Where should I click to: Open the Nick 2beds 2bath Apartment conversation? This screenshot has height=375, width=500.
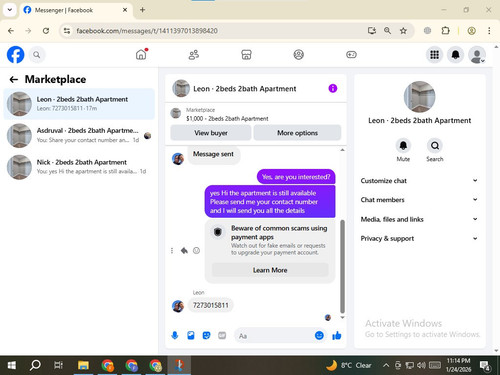click(79, 167)
